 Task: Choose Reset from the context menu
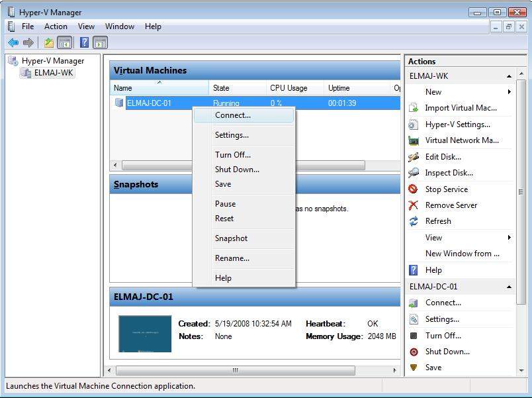(x=244, y=219)
